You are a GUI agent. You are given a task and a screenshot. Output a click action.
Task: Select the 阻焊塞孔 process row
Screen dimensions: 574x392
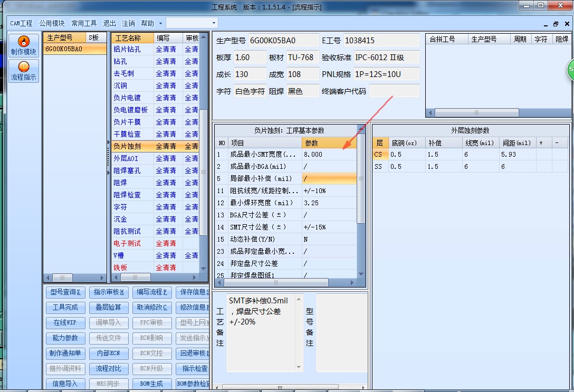(x=155, y=170)
